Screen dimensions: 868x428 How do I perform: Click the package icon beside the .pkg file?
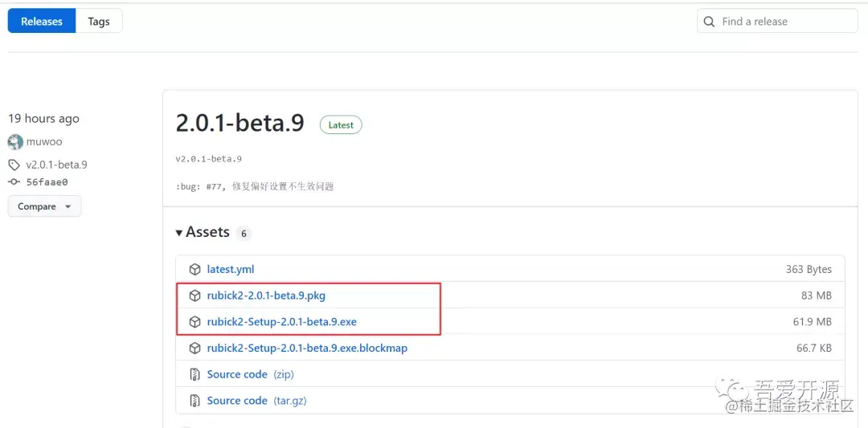pos(194,296)
